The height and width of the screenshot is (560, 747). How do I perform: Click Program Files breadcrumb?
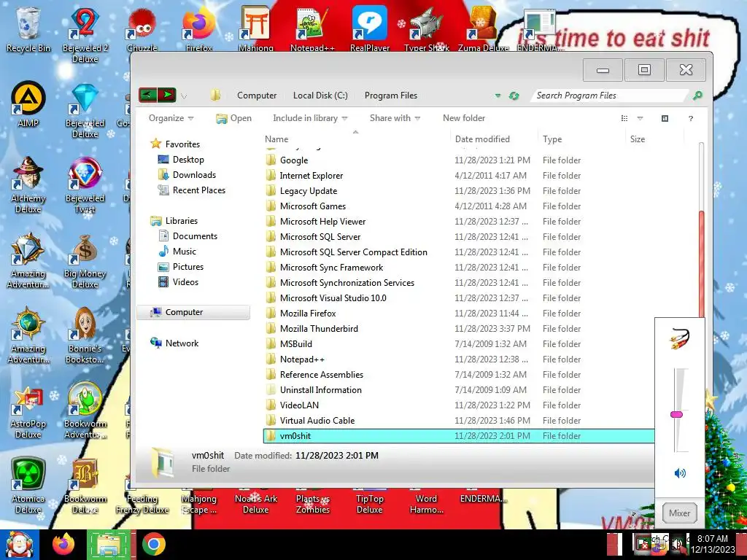(x=391, y=96)
